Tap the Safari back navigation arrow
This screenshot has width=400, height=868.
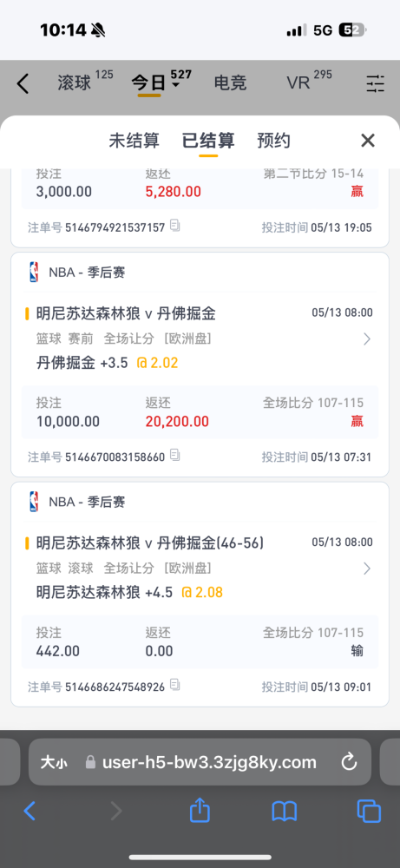coord(30,812)
